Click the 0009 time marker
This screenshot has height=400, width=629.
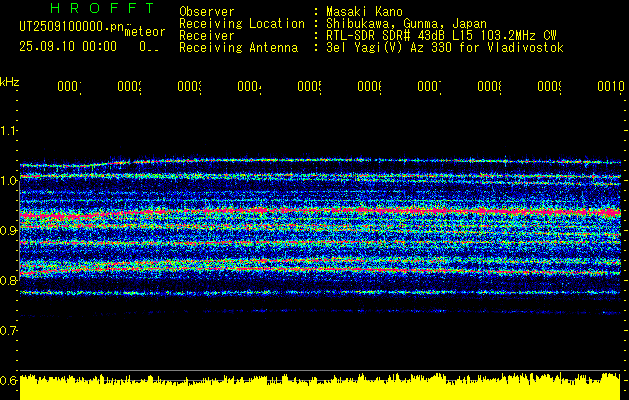click(x=549, y=86)
